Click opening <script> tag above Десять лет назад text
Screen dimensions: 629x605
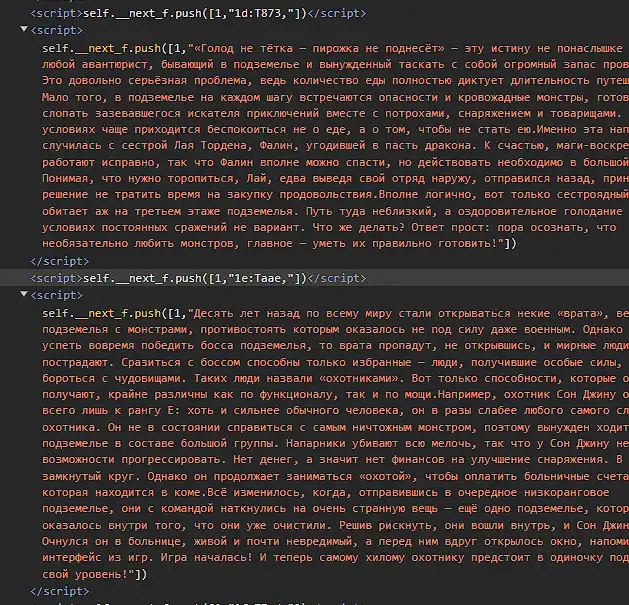coord(57,295)
